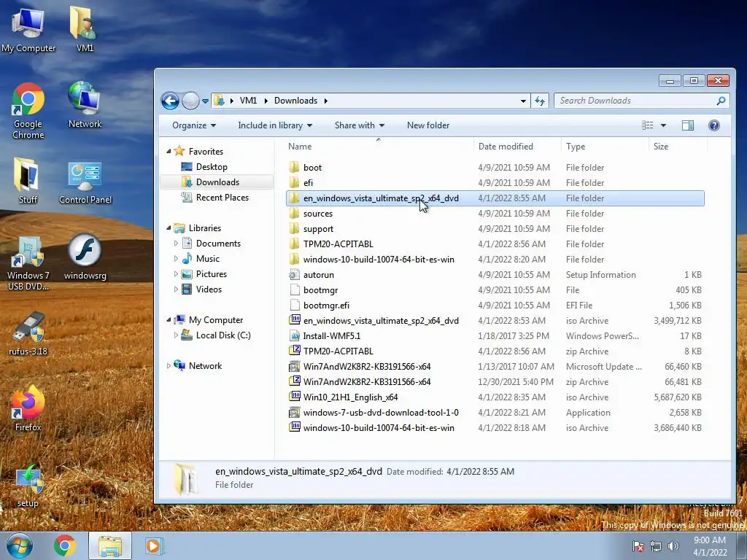Select the TPM20-ACPITABL folder row
The image size is (747, 560).
(495, 244)
